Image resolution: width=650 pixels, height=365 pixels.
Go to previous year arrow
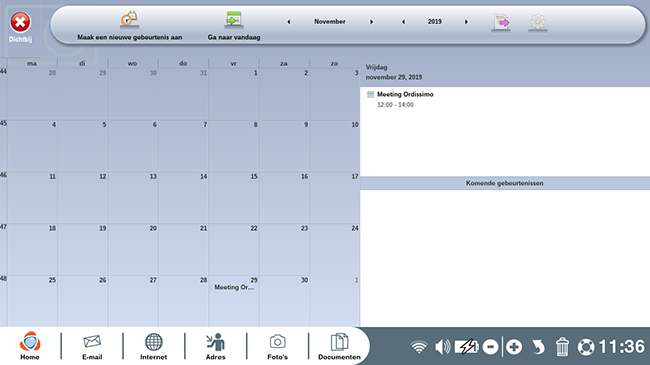coord(403,22)
